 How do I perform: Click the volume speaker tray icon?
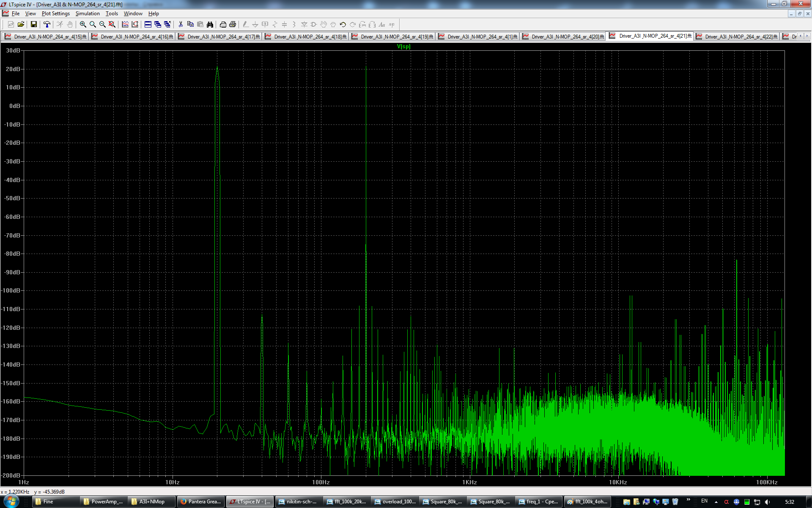(767, 502)
